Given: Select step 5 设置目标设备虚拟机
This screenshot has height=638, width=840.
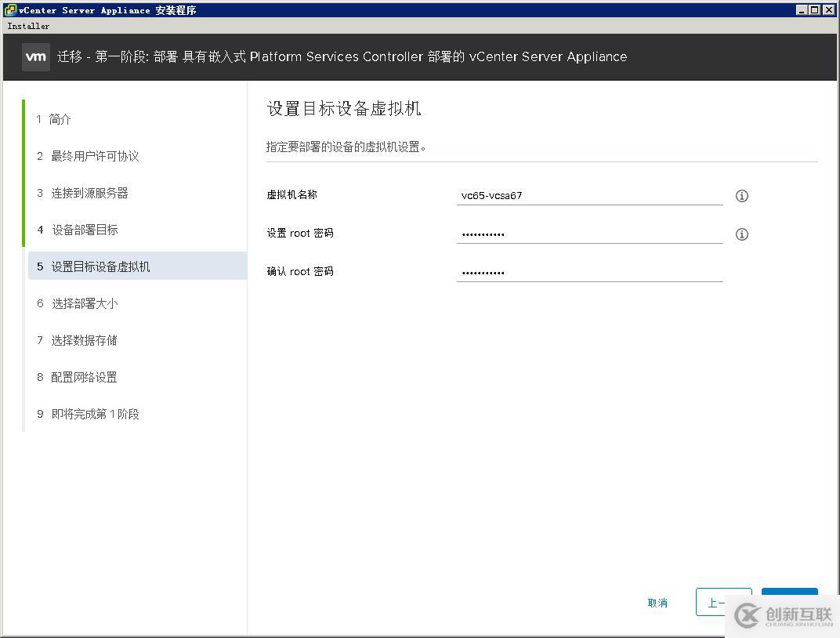Looking at the screenshot, I should (137, 266).
